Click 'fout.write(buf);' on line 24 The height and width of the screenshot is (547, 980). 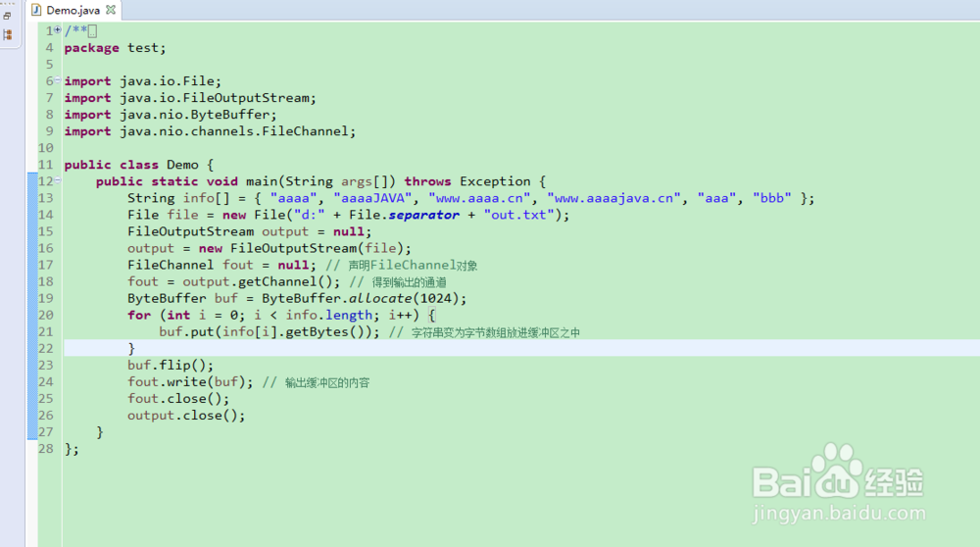click(190, 382)
